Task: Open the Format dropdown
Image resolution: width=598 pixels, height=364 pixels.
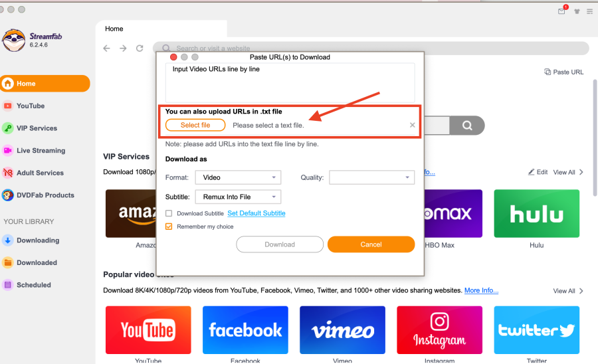Action: [x=238, y=177]
